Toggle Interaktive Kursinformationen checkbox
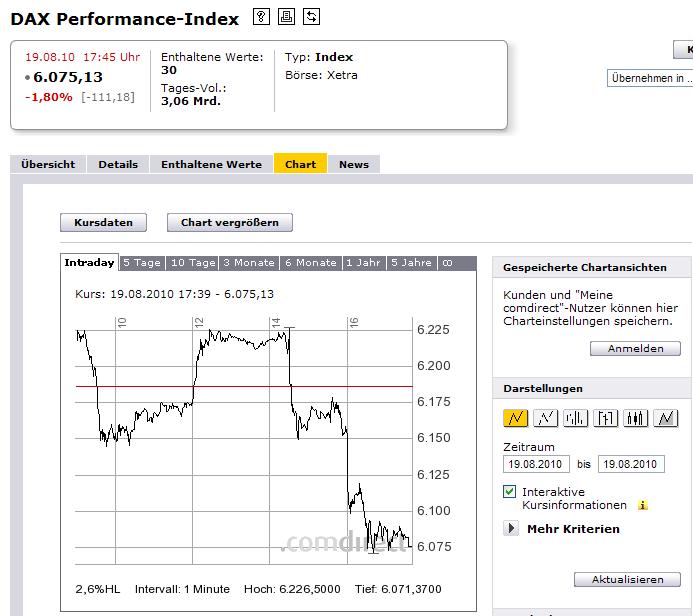The height and width of the screenshot is (616, 693). point(509,491)
